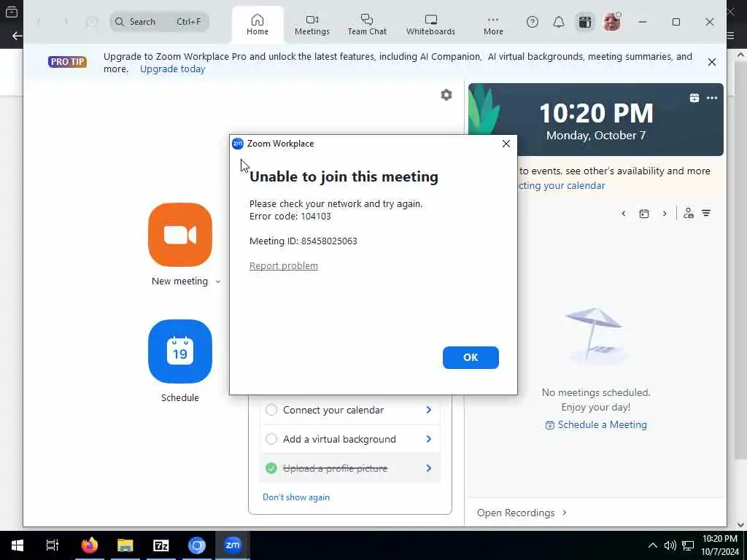Click the Meeting ID: 85458025063 text
Image resolution: width=747 pixels, height=560 pixels.
(303, 241)
